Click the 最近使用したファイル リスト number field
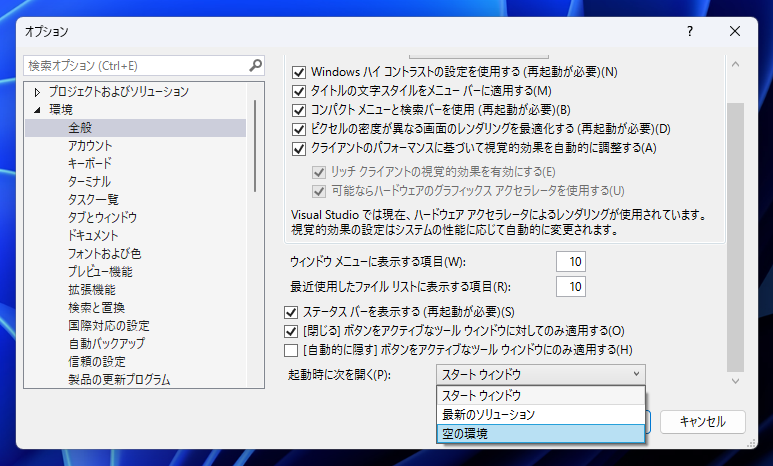The image size is (773, 466). coord(571,287)
